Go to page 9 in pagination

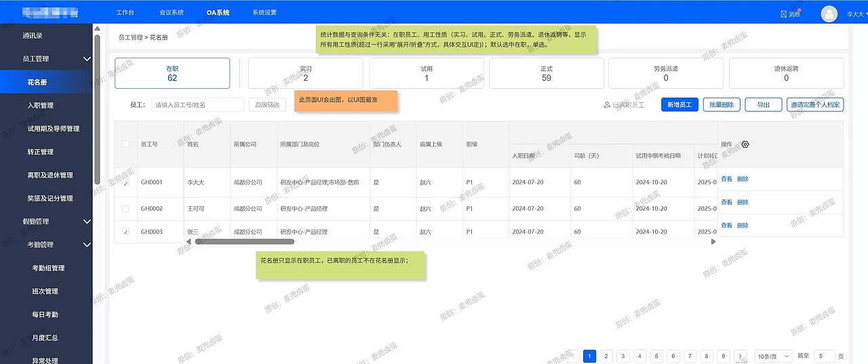[723, 356]
